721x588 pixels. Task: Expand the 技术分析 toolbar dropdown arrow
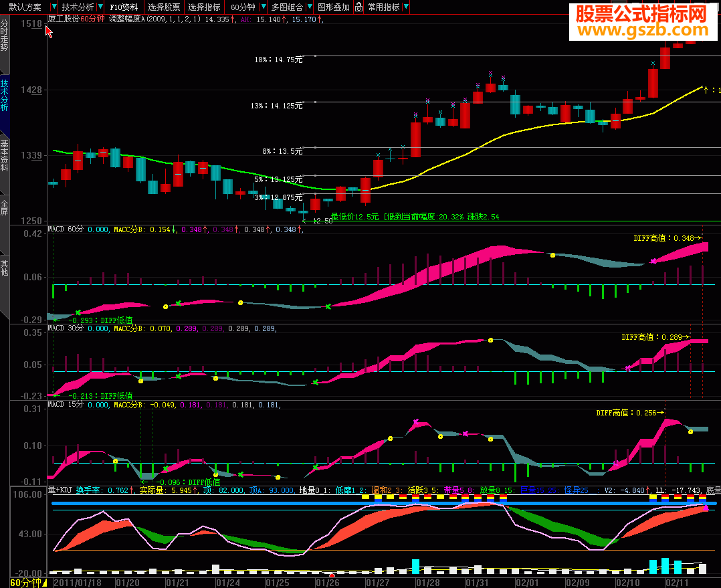100,7
